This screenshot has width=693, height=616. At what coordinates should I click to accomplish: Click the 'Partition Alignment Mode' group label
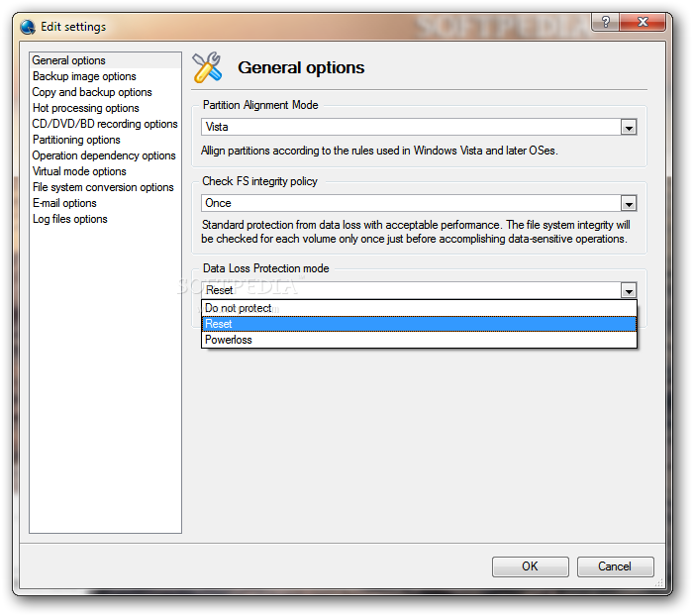click(260, 105)
